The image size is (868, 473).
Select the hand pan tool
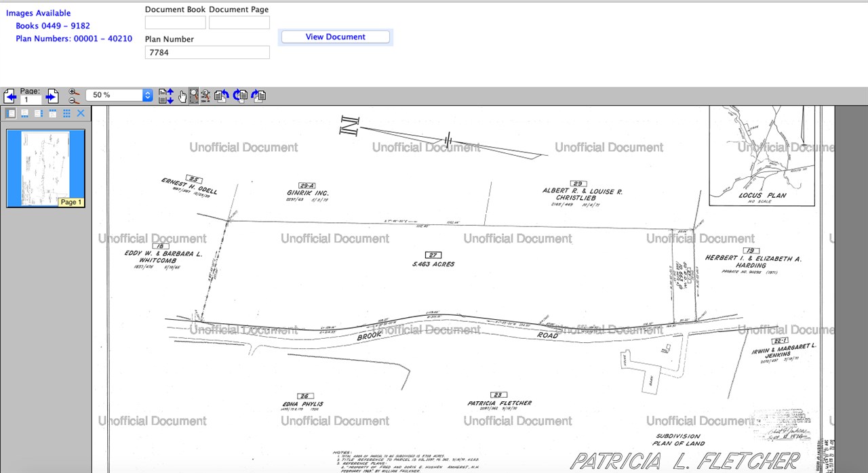coord(182,96)
